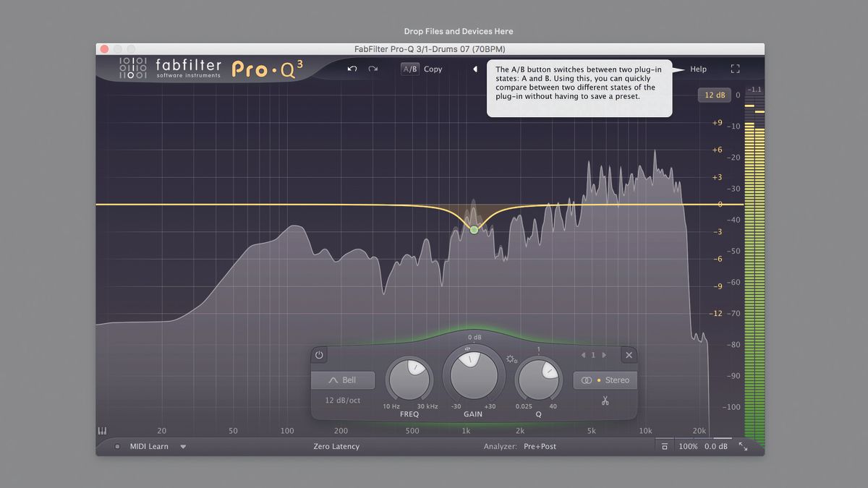The width and height of the screenshot is (868, 488).
Task: Click the green EQ band dot on curve
Action: coord(474,229)
